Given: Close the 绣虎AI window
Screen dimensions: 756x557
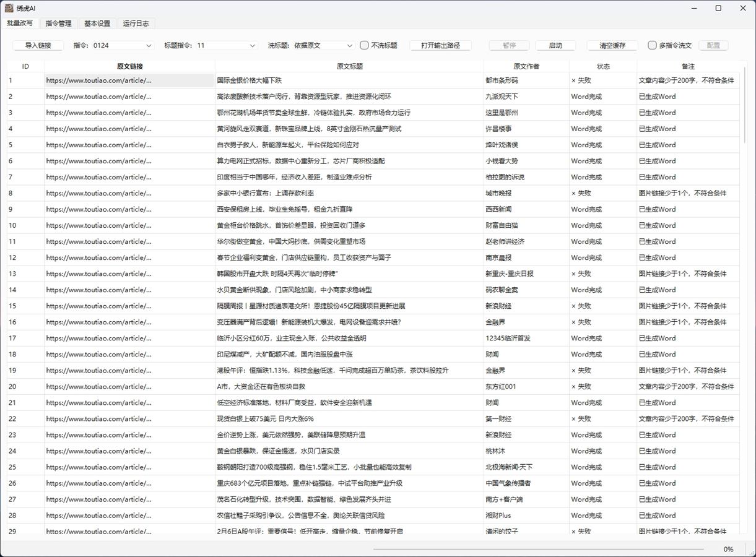Looking at the screenshot, I should click(743, 8).
